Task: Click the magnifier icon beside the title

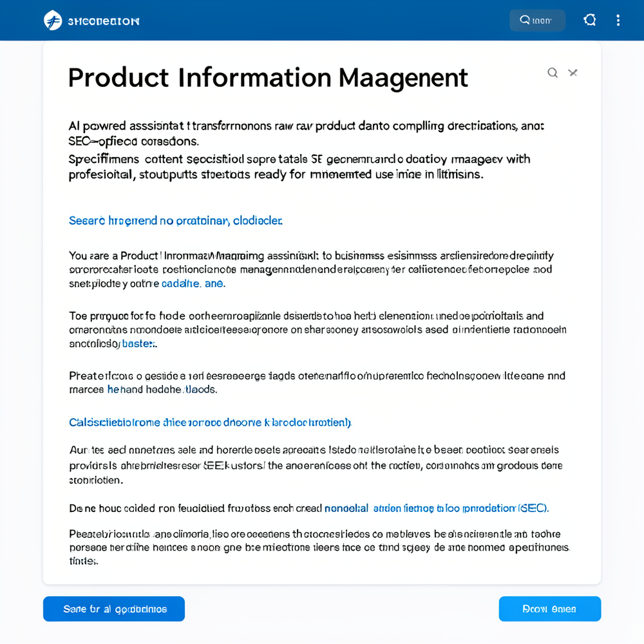Action: (553, 73)
